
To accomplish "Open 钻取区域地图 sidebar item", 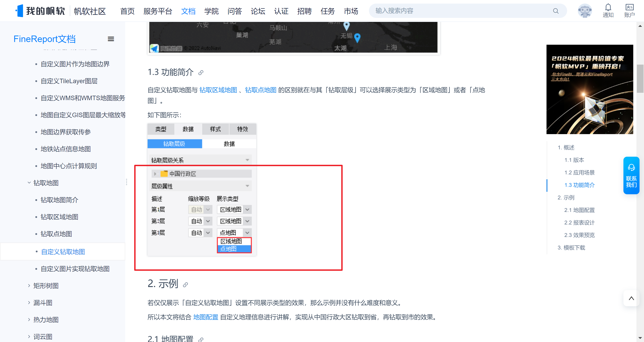I will 59,217.
